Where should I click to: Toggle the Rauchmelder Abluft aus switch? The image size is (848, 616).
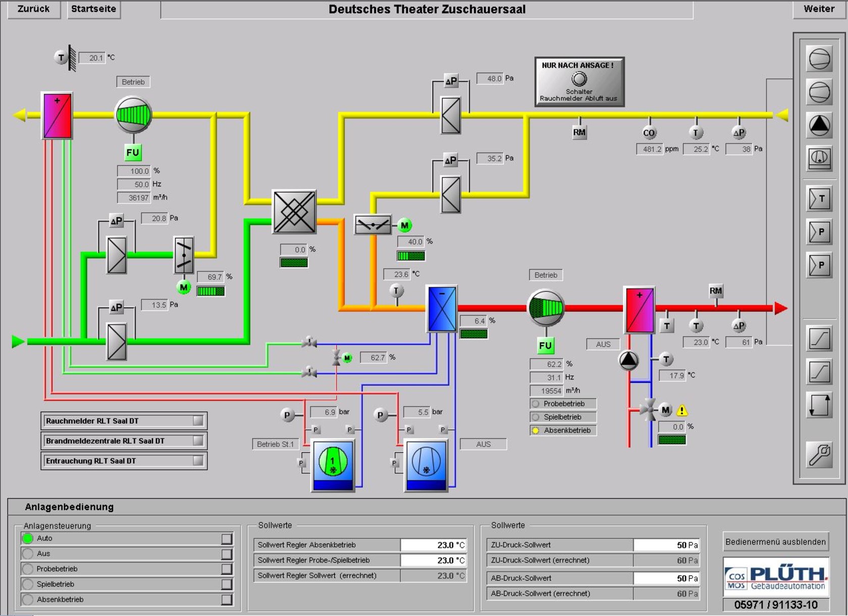click(x=579, y=79)
